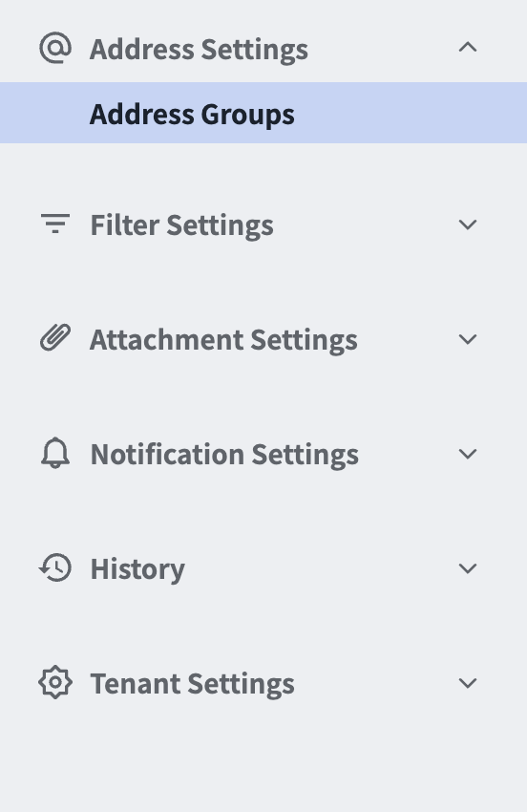The width and height of the screenshot is (527, 812).
Task: Open the Attachment Settings menu label
Action: pyautogui.click(x=223, y=340)
